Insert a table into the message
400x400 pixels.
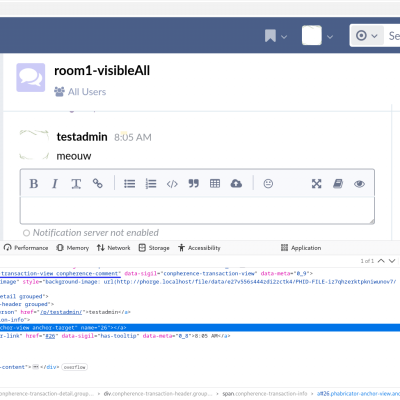pyautogui.click(x=215, y=184)
